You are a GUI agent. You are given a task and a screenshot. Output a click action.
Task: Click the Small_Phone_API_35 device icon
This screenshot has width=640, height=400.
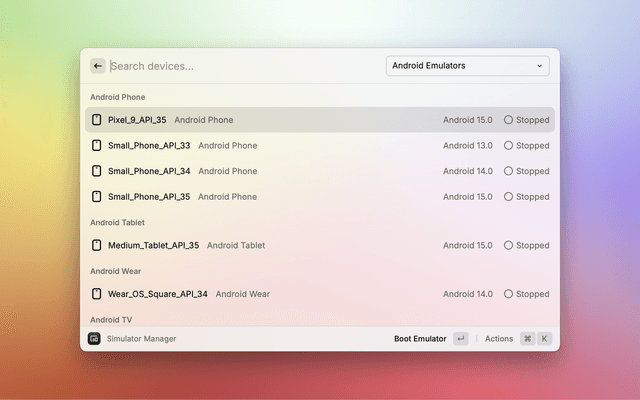coord(97,197)
